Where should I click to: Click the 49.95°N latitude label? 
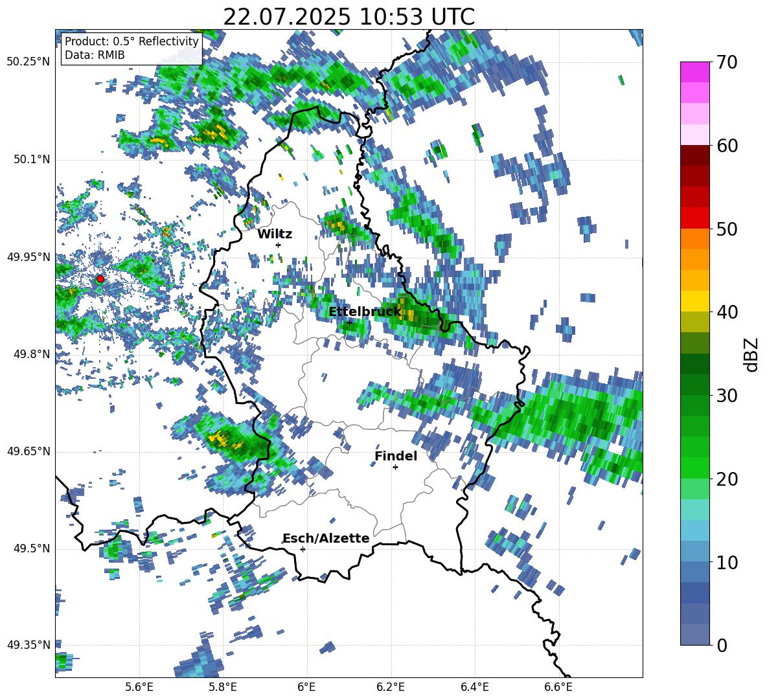pos(29,256)
